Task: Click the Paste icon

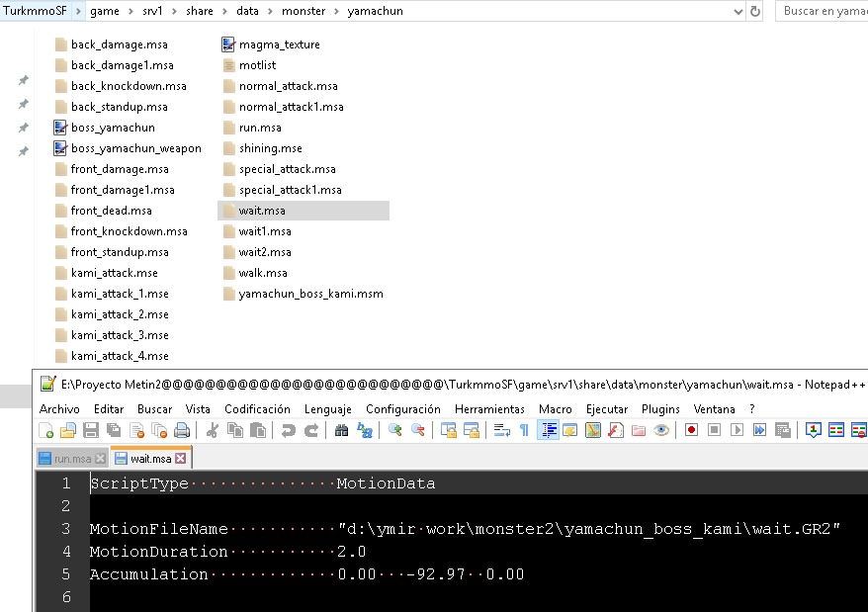Action: point(257,430)
